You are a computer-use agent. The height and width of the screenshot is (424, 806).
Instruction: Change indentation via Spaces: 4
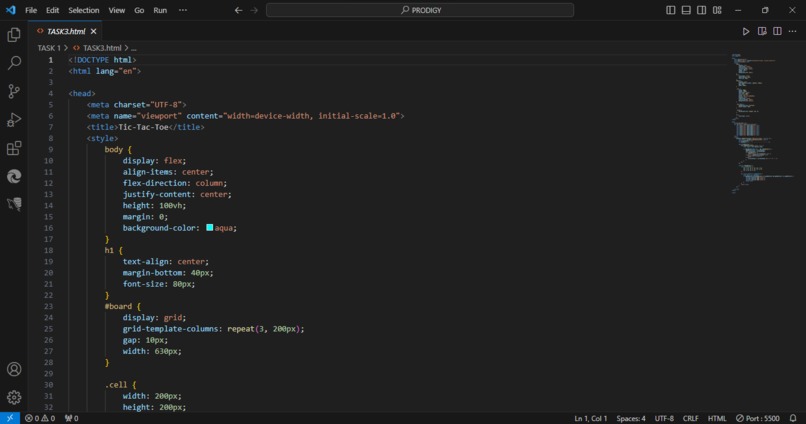coord(631,418)
